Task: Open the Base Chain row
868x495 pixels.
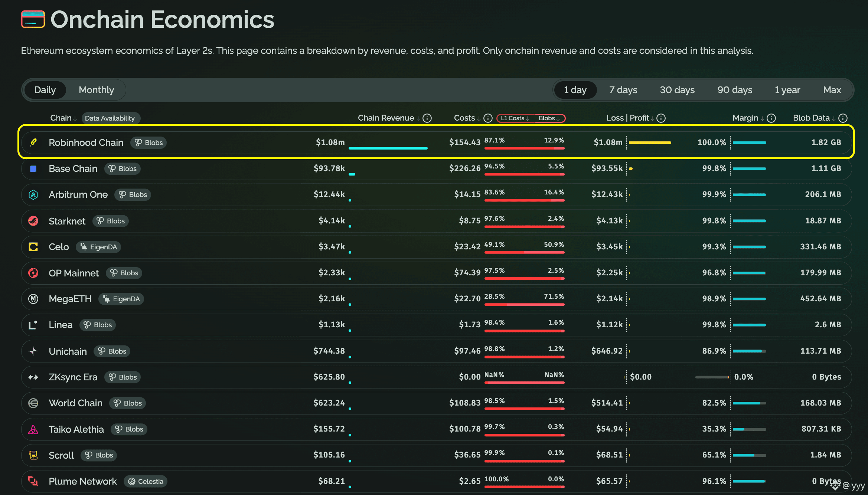Action: coord(436,168)
